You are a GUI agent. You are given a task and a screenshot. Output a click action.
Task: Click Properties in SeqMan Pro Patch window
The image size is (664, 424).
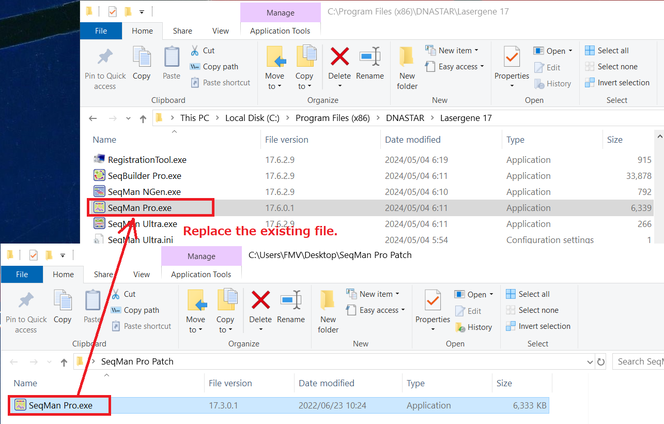click(x=433, y=311)
